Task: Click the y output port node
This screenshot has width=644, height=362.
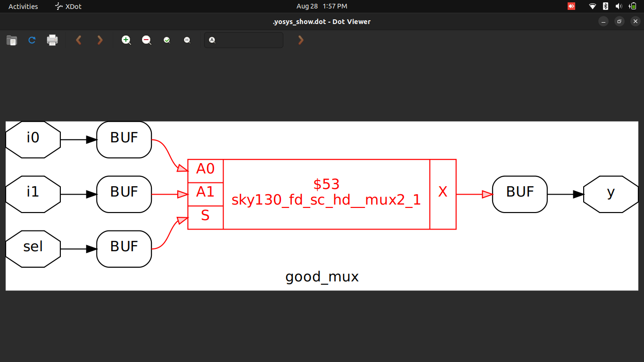Action: coord(611,194)
